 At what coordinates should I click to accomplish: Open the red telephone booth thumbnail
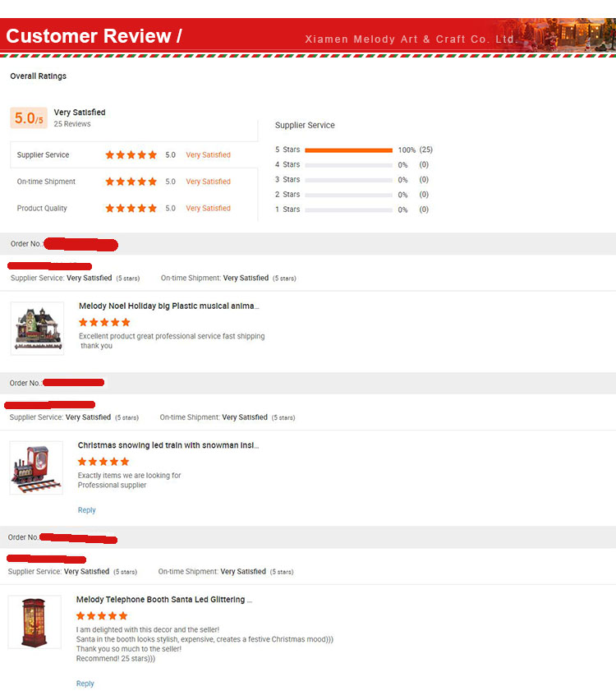click(x=34, y=622)
